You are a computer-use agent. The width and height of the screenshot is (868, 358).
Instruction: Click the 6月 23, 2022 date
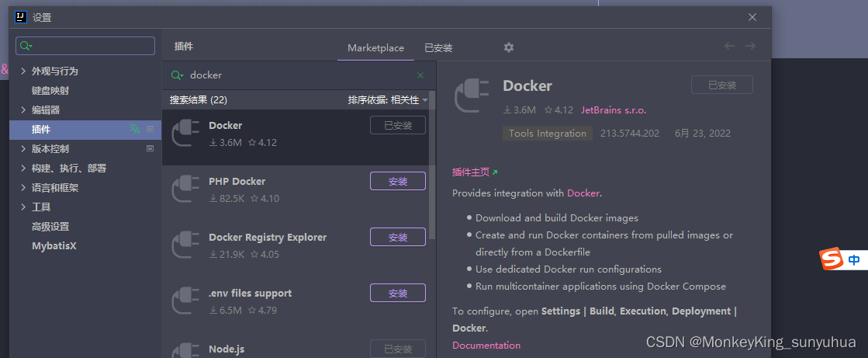click(703, 133)
